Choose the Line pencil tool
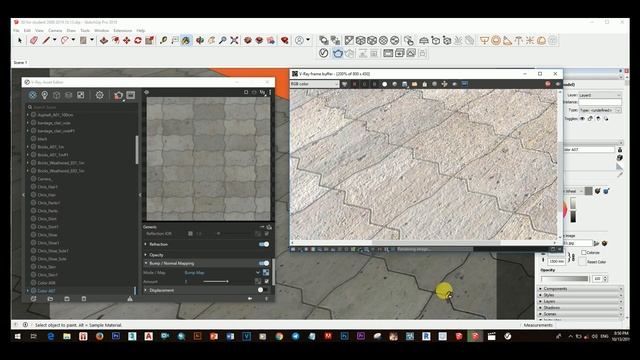Image resolution: width=640 pixels, height=360 pixels. tap(46, 40)
